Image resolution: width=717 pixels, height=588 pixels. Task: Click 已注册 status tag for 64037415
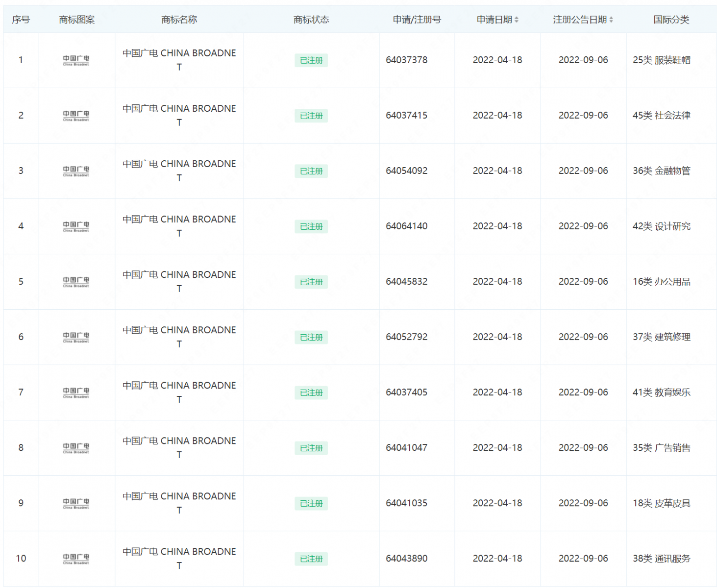[x=311, y=116]
